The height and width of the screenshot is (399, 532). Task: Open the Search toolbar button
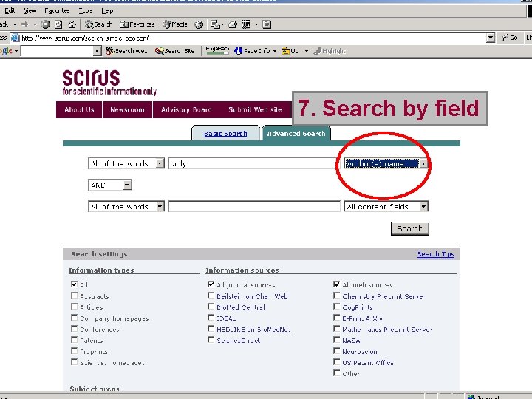pyautogui.click(x=99, y=24)
